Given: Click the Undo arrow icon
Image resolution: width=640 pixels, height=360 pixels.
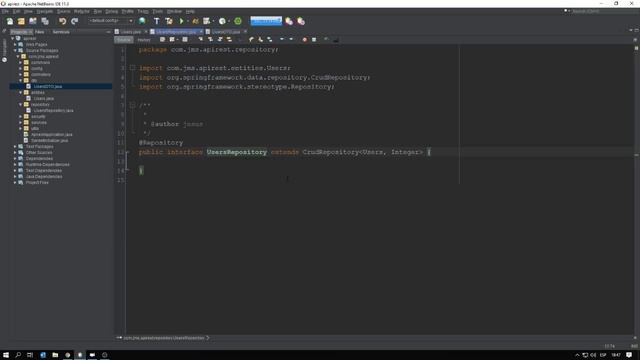Looking at the screenshot, I should click(62, 21).
